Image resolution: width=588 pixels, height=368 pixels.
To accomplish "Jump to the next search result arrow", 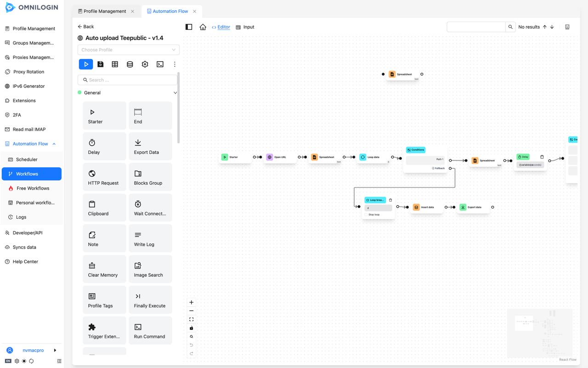I will [552, 27].
